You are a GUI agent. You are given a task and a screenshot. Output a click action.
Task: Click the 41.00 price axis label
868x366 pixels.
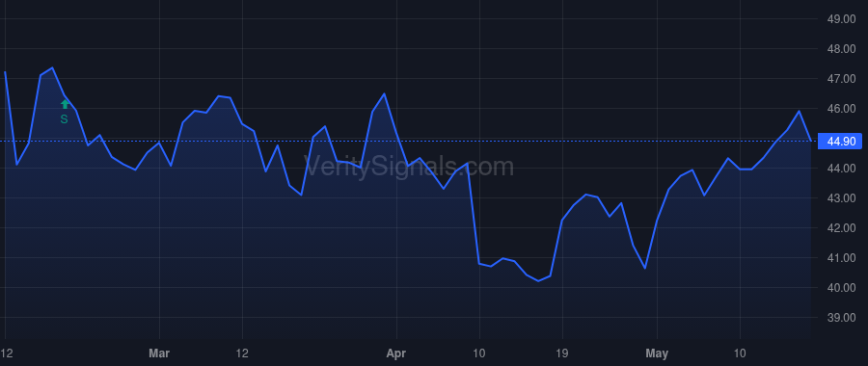click(841, 258)
